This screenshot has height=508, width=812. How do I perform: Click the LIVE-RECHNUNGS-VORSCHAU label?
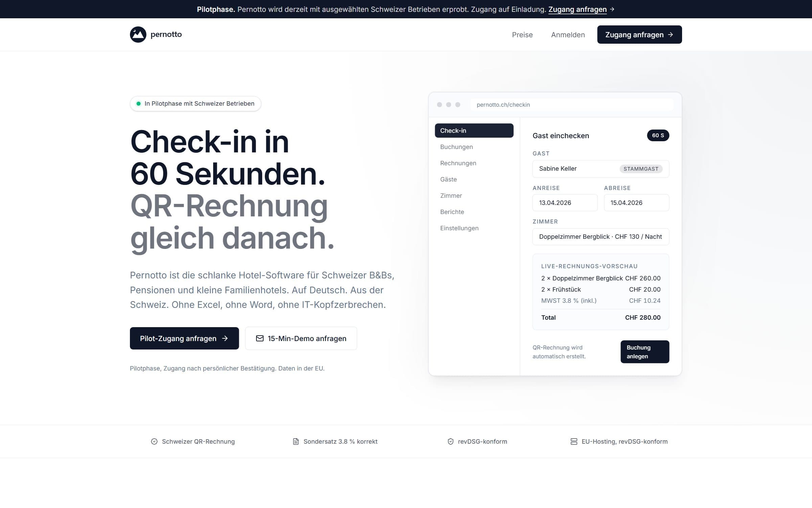tap(589, 266)
